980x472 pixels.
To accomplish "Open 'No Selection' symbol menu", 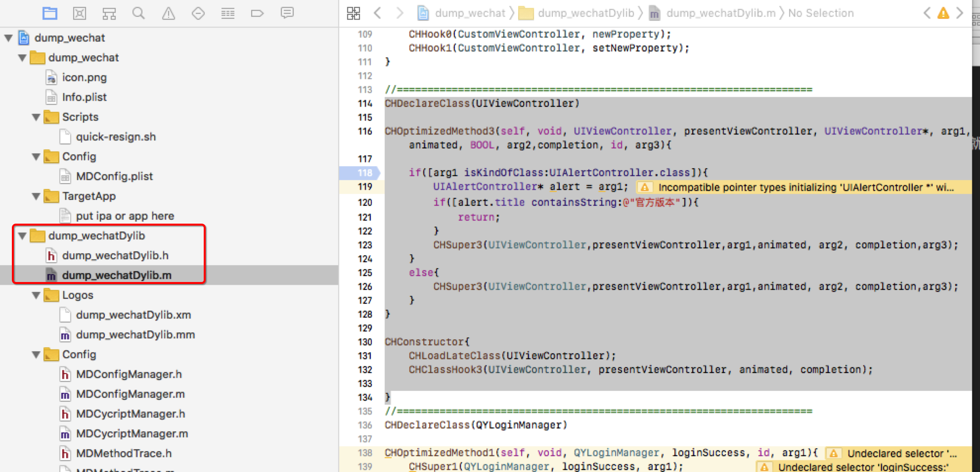I will (x=821, y=13).
